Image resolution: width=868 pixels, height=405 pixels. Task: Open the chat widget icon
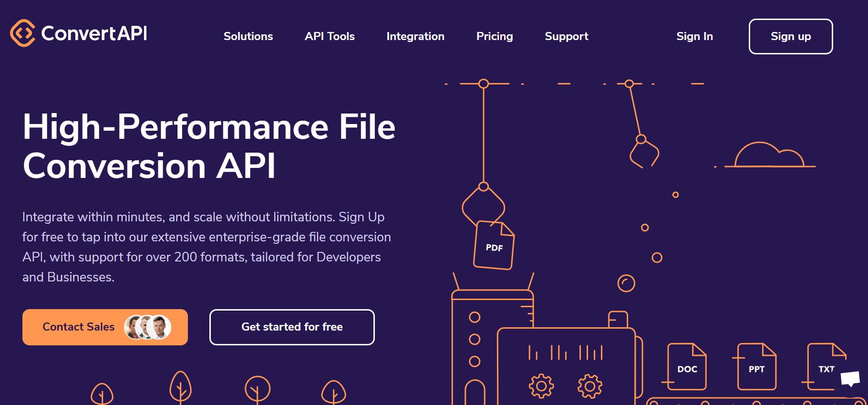850,379
